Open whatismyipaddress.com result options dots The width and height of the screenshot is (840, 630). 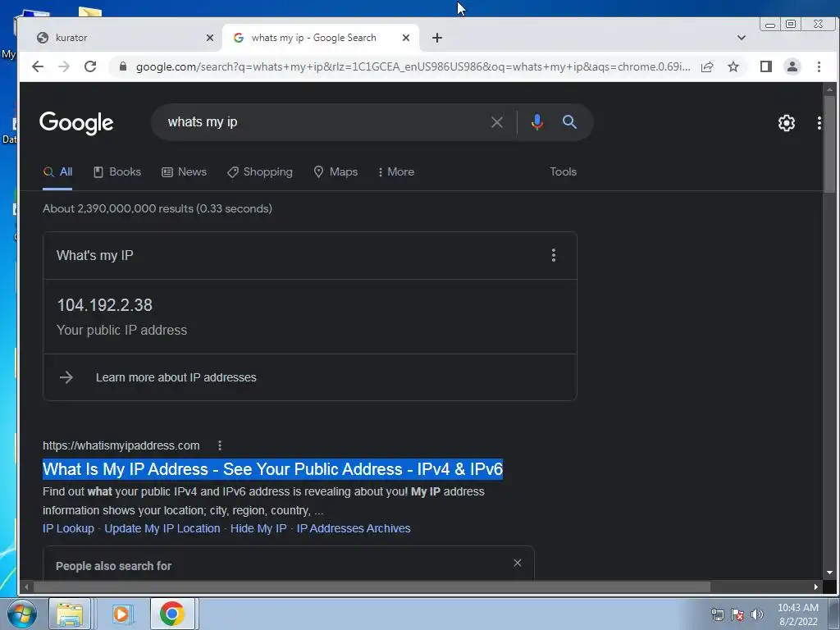(x=220, y=445)
